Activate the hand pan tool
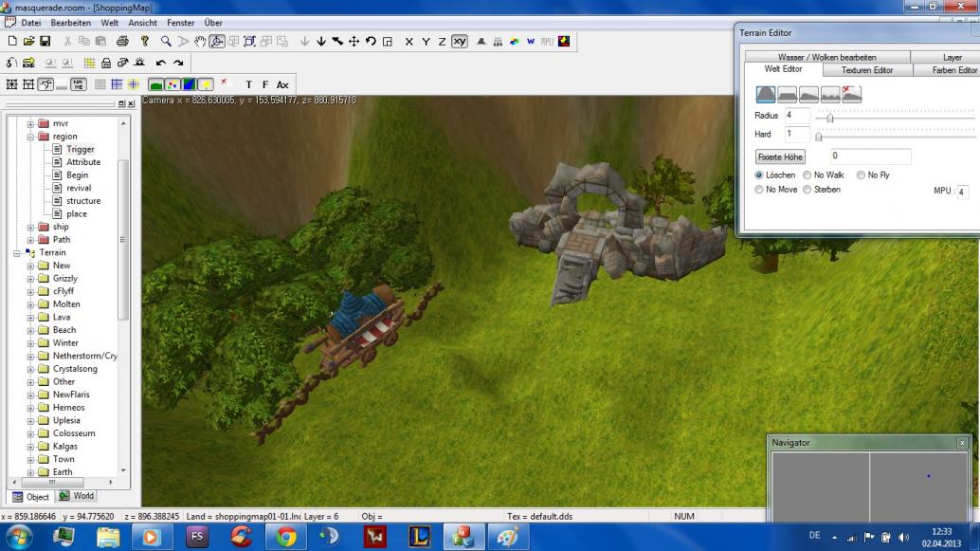The height and width of the screenshot is (551, 980). coord(200,42)
